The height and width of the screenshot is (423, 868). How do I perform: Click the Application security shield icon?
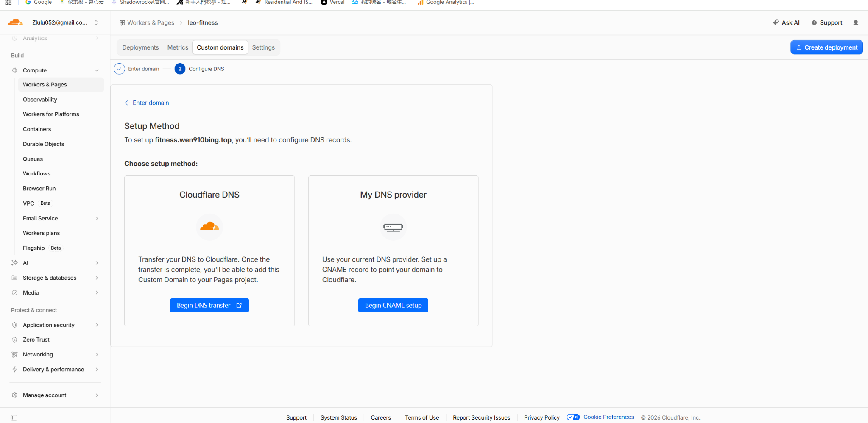(x=14, y=325)
